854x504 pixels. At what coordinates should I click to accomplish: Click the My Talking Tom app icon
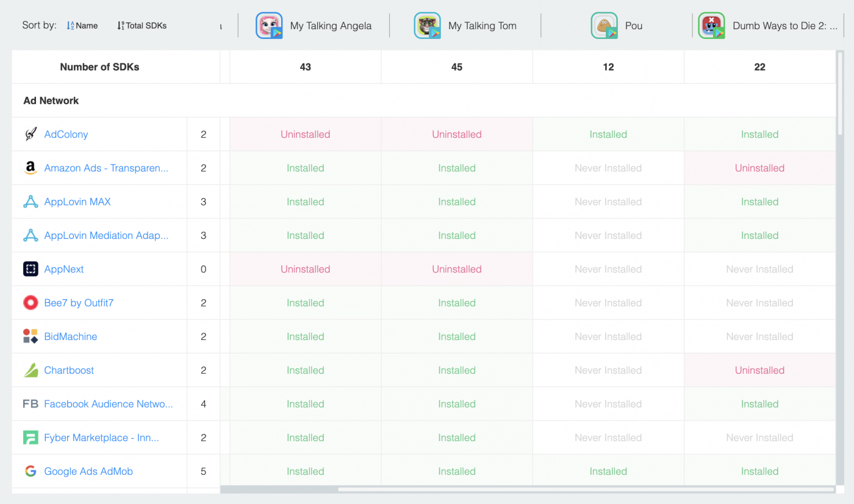(427, 26)
